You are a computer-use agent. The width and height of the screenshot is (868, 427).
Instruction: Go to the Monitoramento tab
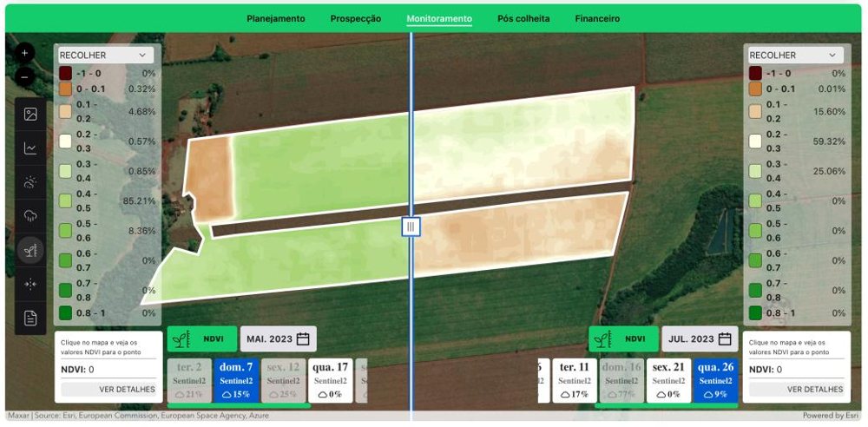pyautogui.click(x=439, y=19)
